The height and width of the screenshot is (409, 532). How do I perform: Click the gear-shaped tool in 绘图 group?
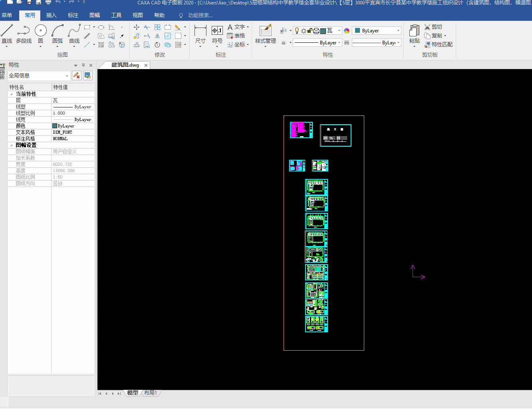[111, 45]
